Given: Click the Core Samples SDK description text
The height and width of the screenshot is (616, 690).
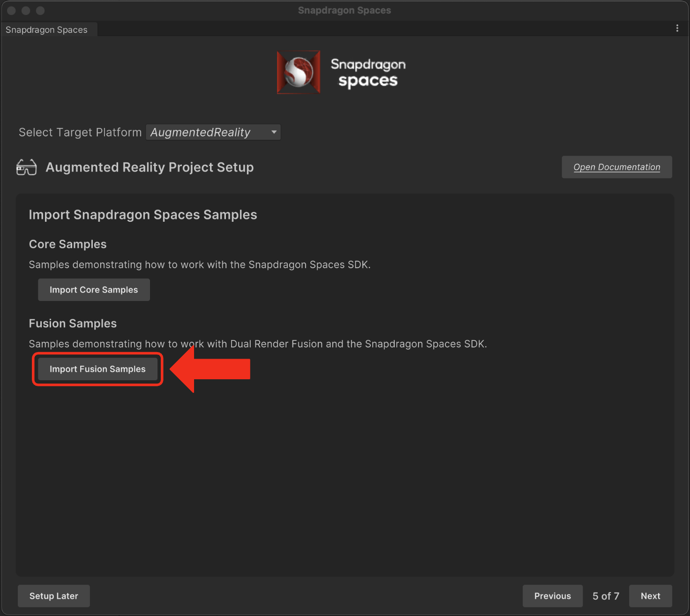Looking at the screenshot, I should tap(200, 265).
